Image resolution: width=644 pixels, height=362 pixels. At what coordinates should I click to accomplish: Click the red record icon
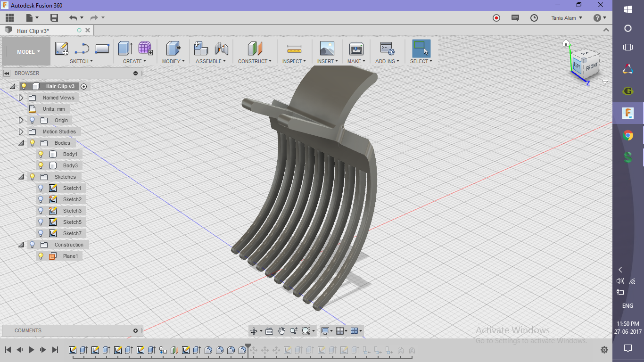pos(496,18)
